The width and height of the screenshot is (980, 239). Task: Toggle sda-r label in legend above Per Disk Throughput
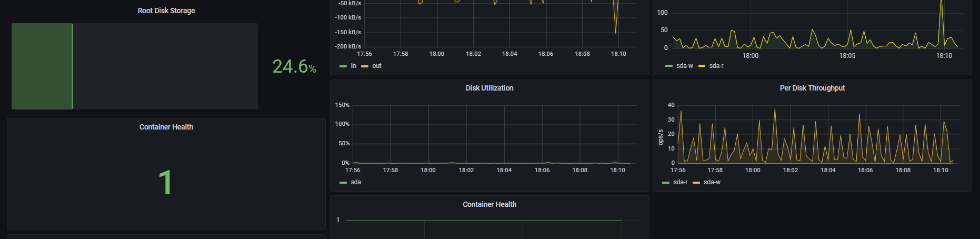(x=716, y=66)
